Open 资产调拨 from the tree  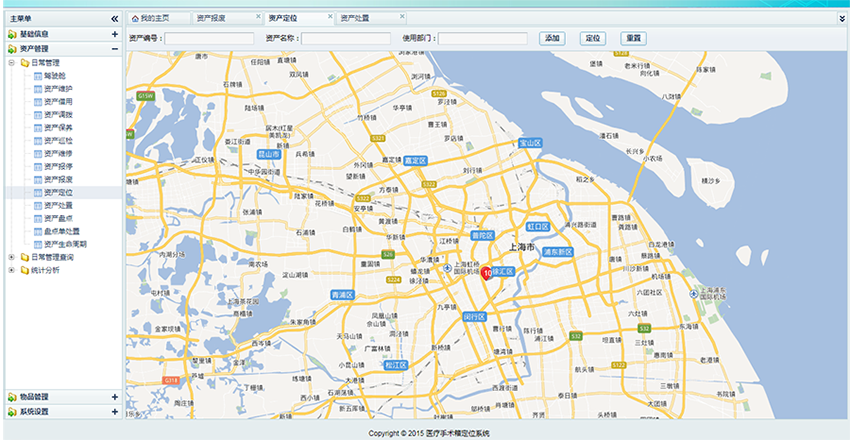[x=58, y=115]
